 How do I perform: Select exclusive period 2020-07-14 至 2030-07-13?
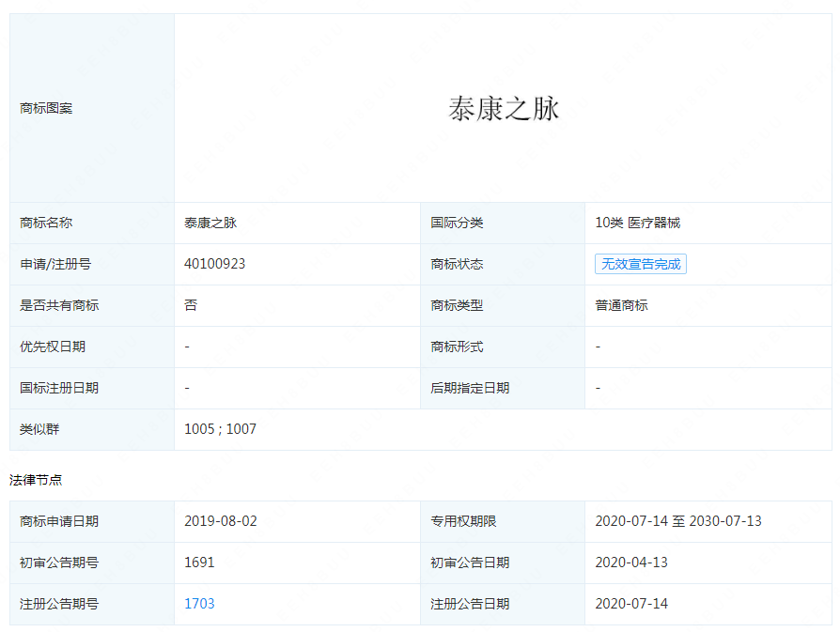tap(678, 521)
